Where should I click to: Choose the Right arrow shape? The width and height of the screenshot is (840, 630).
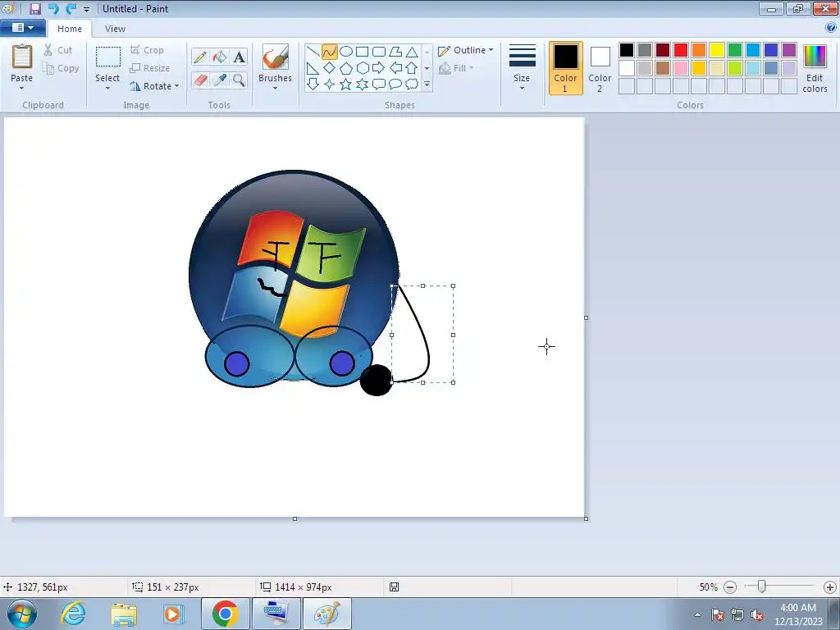tap(379, 68)
